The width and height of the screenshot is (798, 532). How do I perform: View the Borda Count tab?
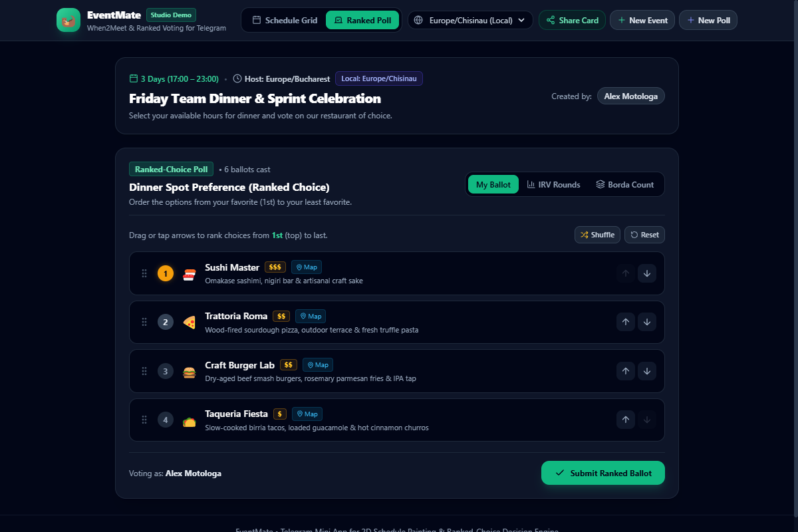click(x=625, y=185)
